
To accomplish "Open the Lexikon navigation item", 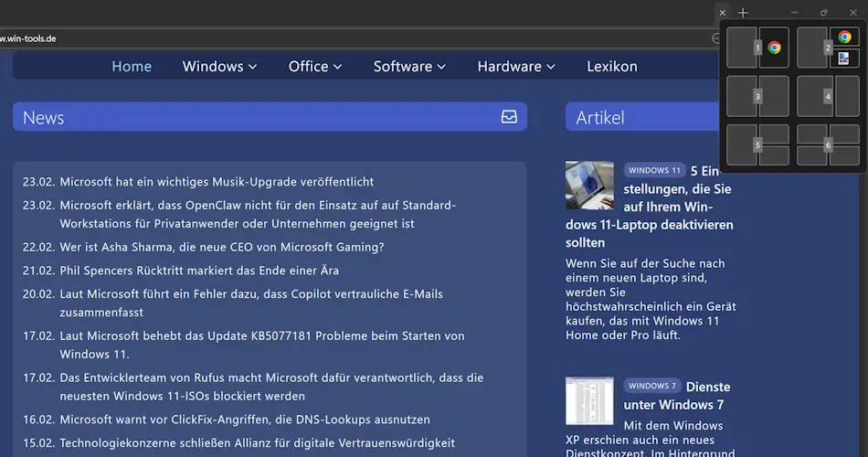I will click(x=611, y=67).
